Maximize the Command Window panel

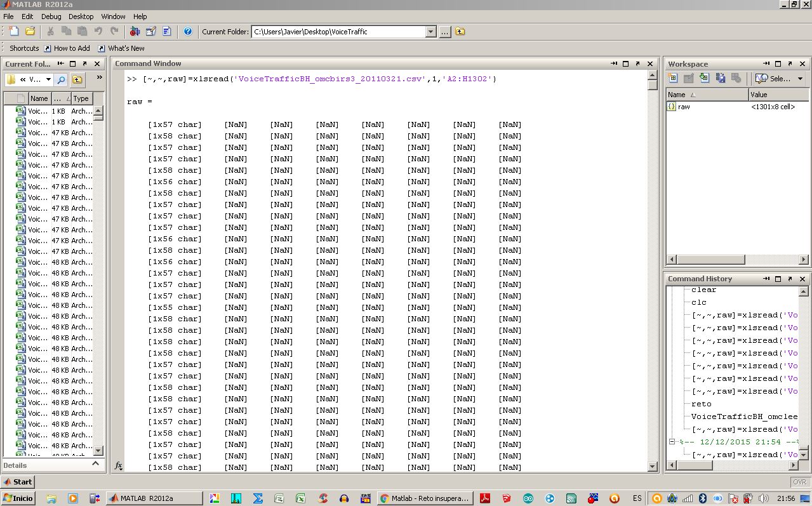point(626,63)
